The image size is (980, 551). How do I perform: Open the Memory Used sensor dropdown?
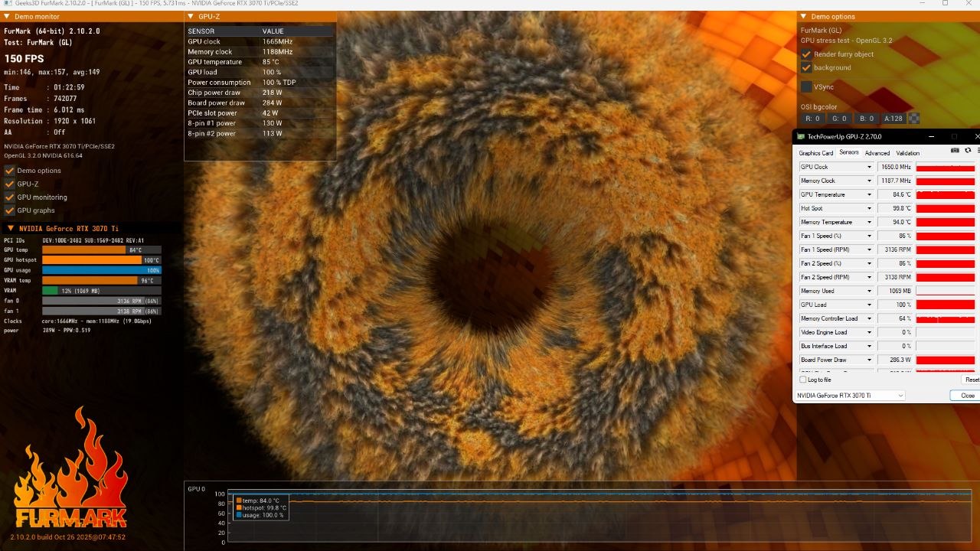coord(869,291)
